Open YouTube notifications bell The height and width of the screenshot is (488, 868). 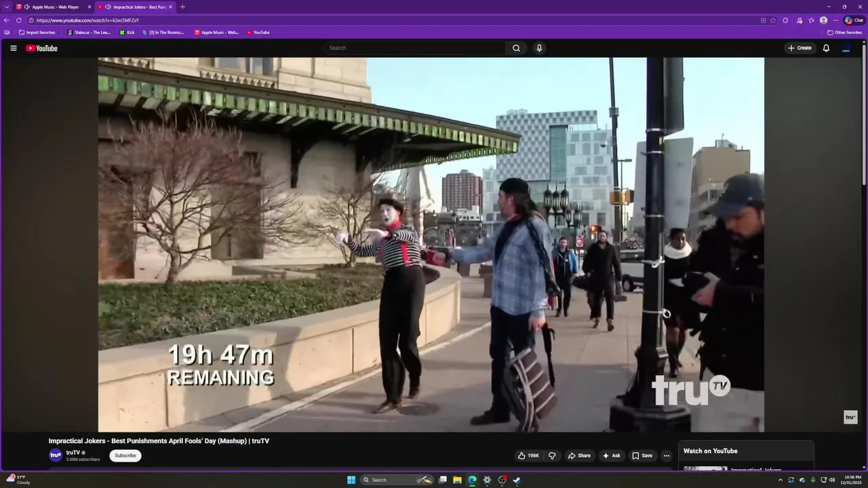point(826,48)
